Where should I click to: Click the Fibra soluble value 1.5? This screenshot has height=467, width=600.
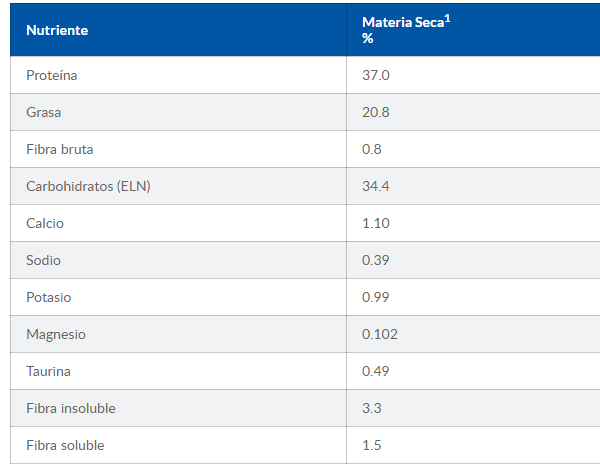click(x=372, y=445)
